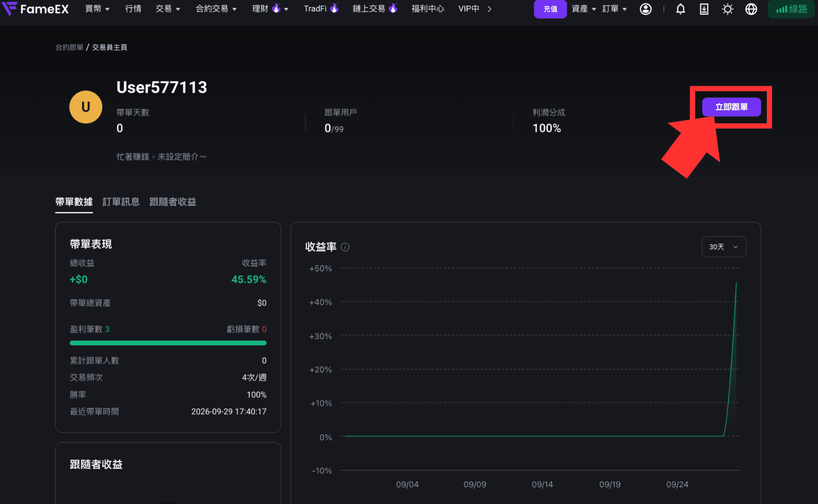Click the 09/24 date axis label
818x504 pixels.
[677, 484]
